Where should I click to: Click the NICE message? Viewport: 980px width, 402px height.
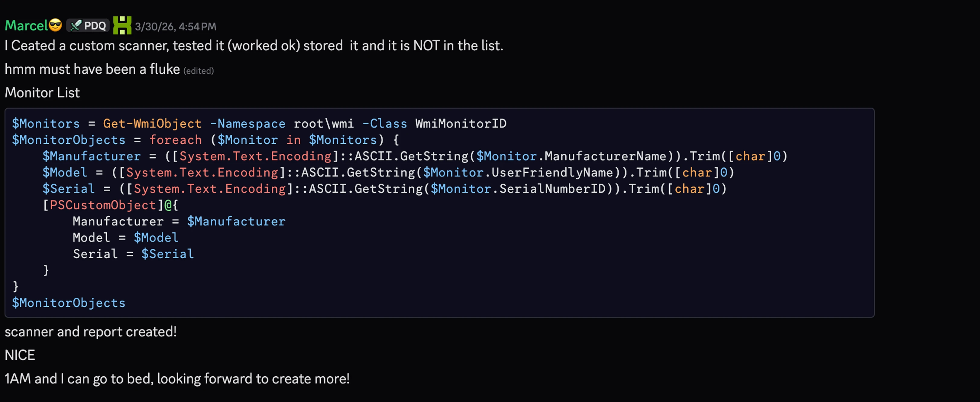(20, 355)
